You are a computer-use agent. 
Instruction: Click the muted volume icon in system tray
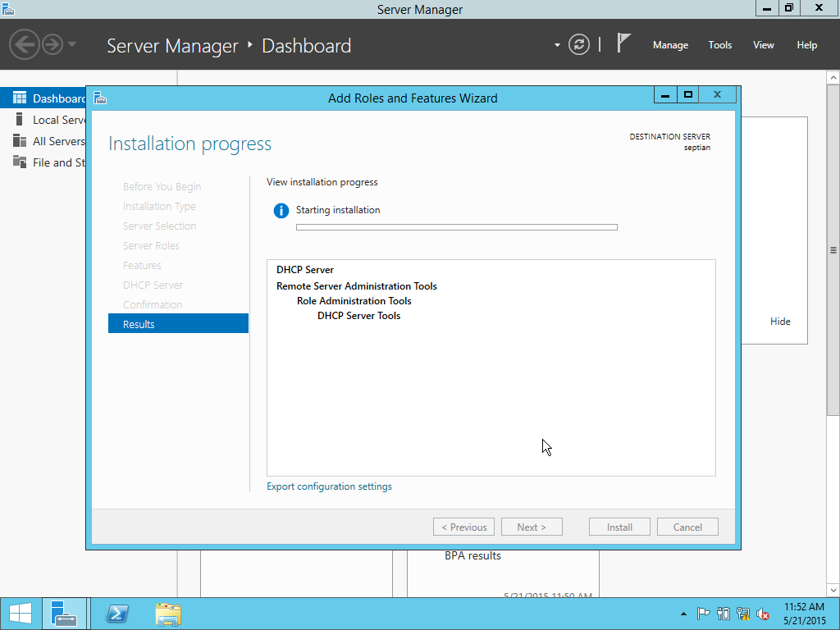coord(762,613)
